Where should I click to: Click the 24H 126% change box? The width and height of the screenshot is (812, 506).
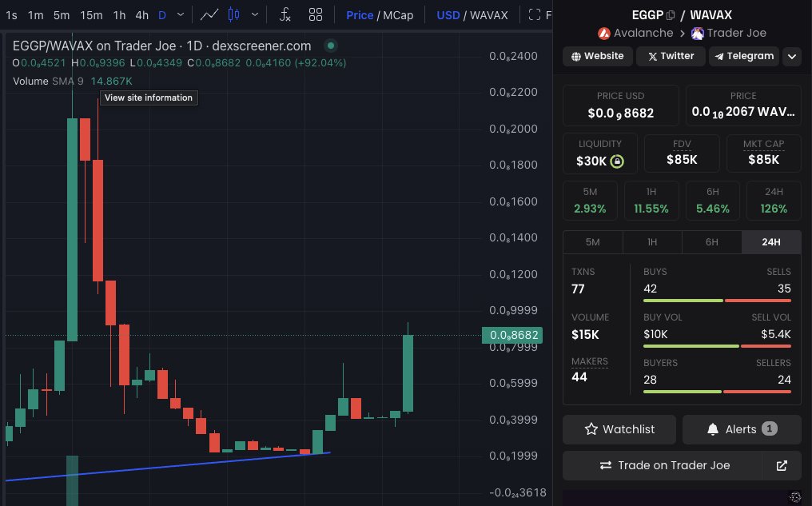coord(774,201)
